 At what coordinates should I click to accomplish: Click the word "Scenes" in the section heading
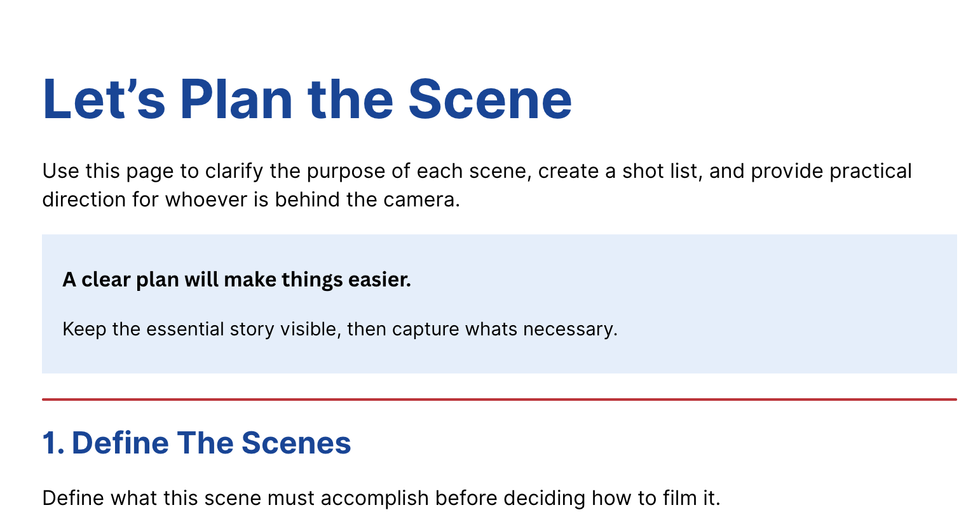pyautogui.click(x=296, y=443)
